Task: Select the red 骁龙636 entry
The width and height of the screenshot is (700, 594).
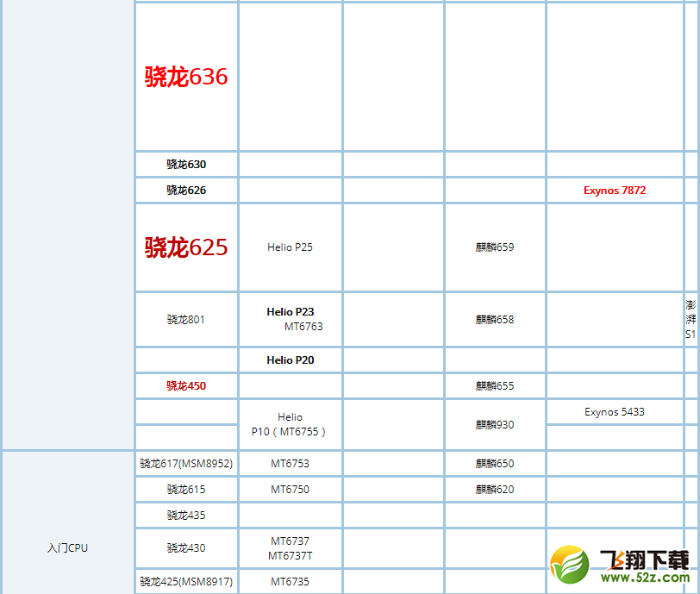Action: 184,76
